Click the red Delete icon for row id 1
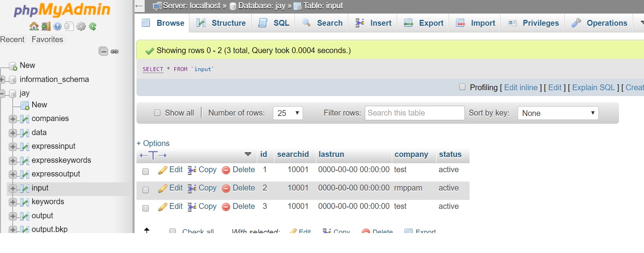Screen dimensions: 644x253 click(226, 170)
